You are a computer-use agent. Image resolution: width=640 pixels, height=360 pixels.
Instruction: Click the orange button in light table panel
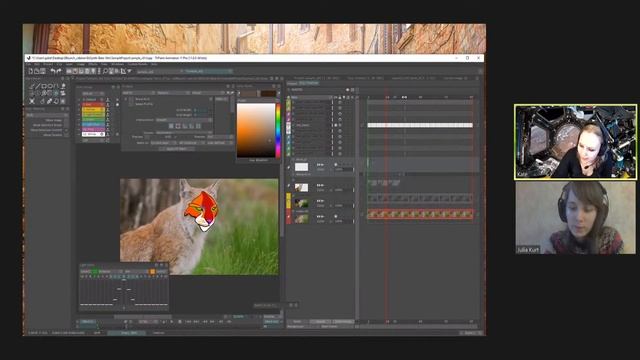pyautogui.click(x=152, y=271)
